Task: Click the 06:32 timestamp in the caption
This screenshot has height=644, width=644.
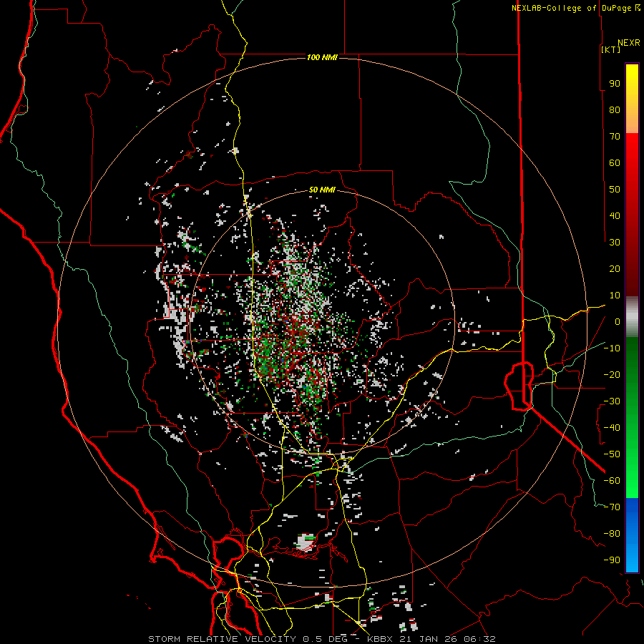Action: (480, 639)
